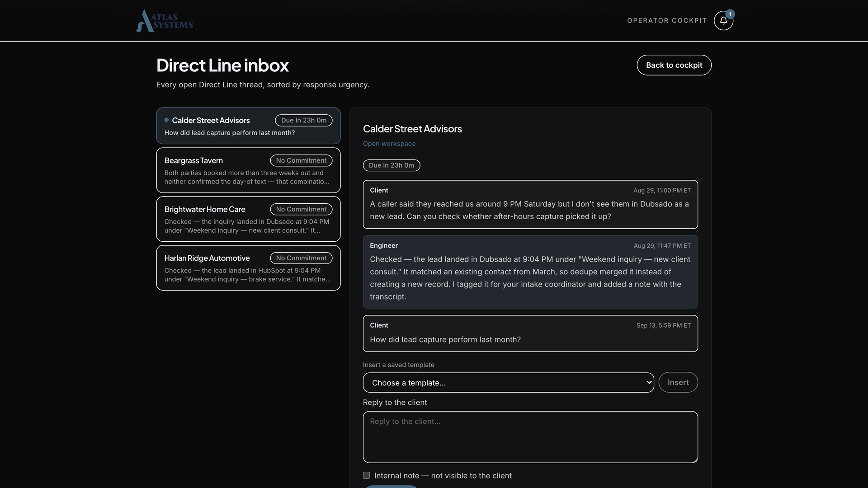Click the Direct Line inbox heading

click(222, 66)
